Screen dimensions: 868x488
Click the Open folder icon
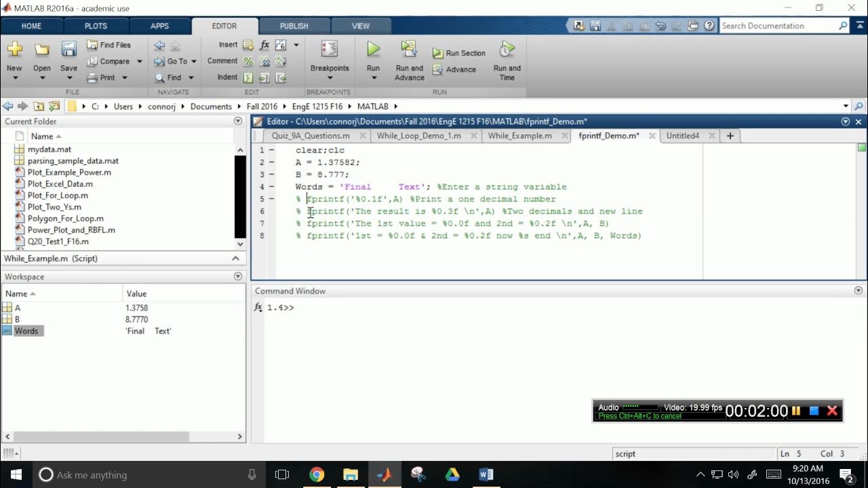tap(42, 49)
